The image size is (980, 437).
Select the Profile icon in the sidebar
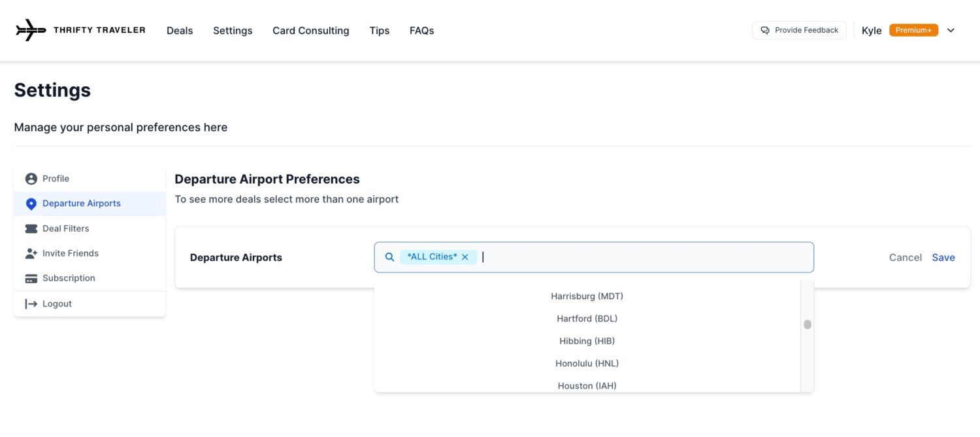(x=31, y=178)
